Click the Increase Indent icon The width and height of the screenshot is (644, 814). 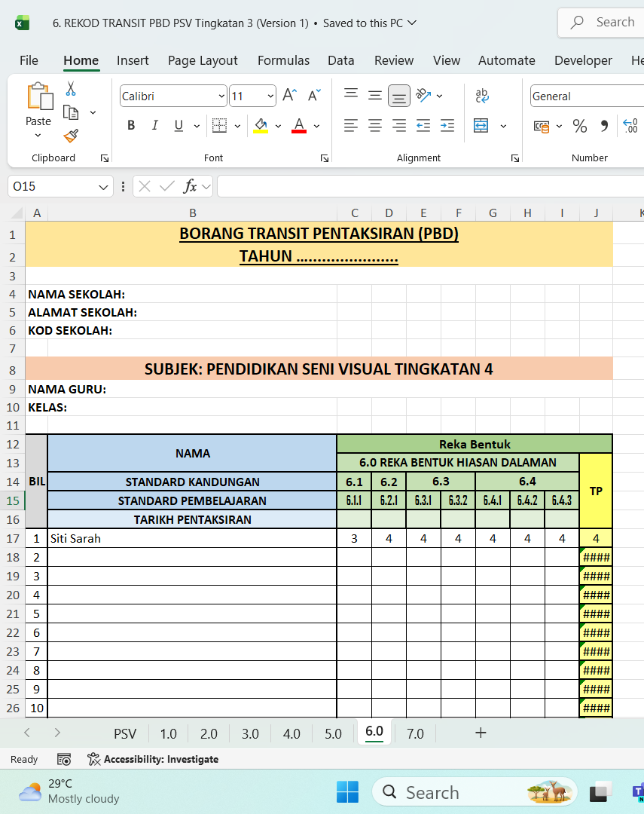click(x=447, y=126)
